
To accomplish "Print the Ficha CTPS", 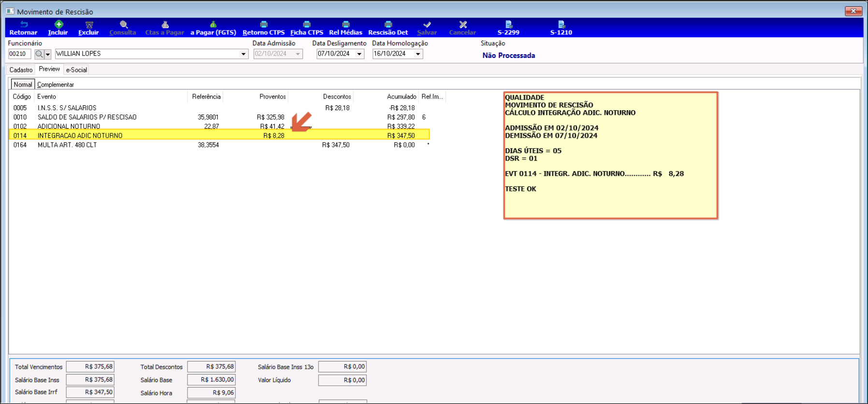I will point(306,24).
